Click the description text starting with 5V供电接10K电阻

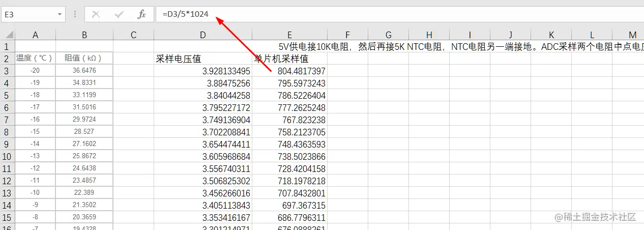(461, 48)
